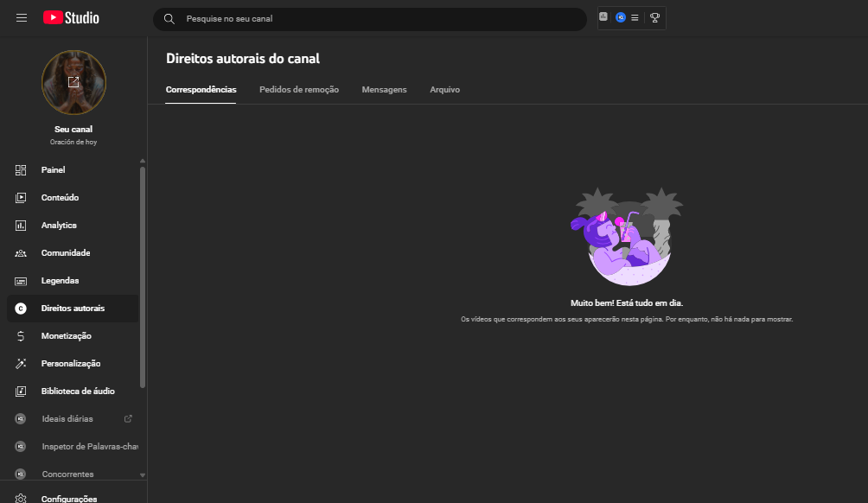Screen dimensions: 868x503
Task: Click the 'Os vídeos que correspondem aos seus' description
Action: click(627, 319)
